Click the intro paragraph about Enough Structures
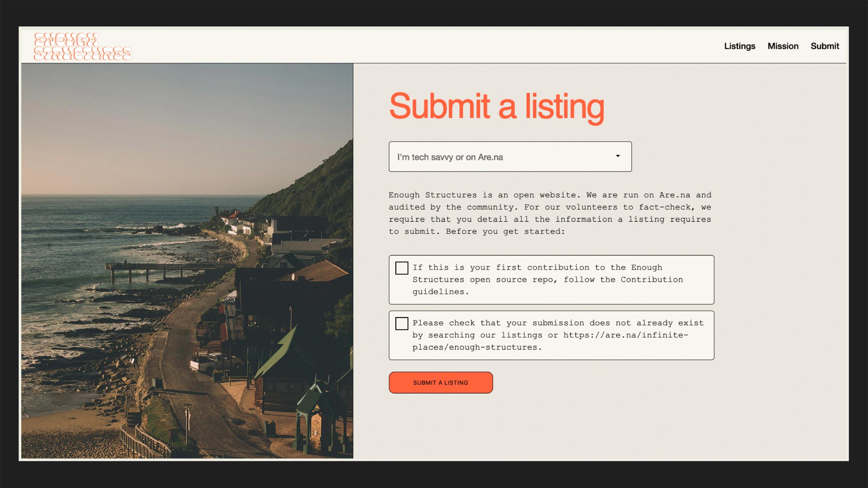The width and height of the screenshot is (868, 488). click(x=550, y=213)
